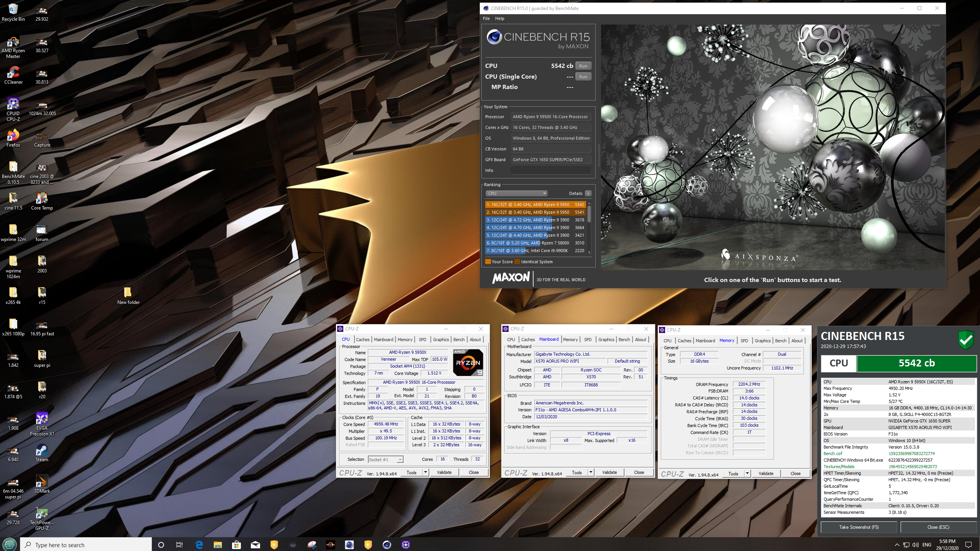Click Take Screenshot (F5) in BenchMate
Screen dimensions: 980x551
point(858,527)
